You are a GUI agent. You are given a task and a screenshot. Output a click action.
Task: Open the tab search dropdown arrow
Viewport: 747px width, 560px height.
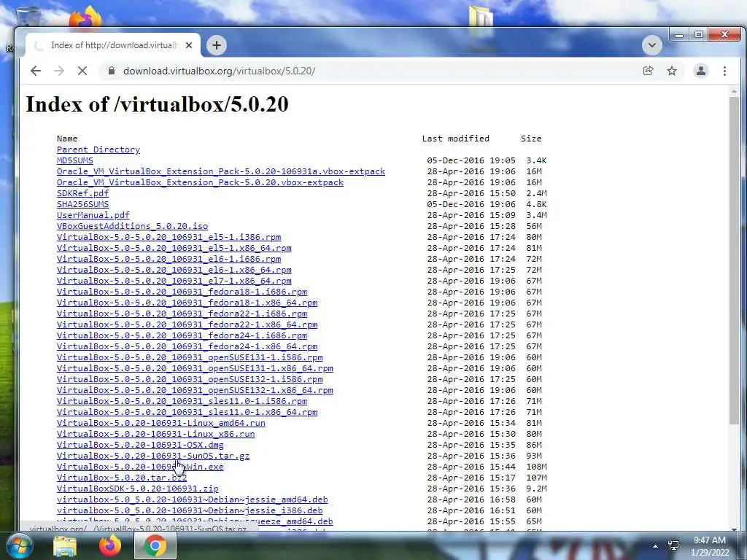[x=651, y=45]
